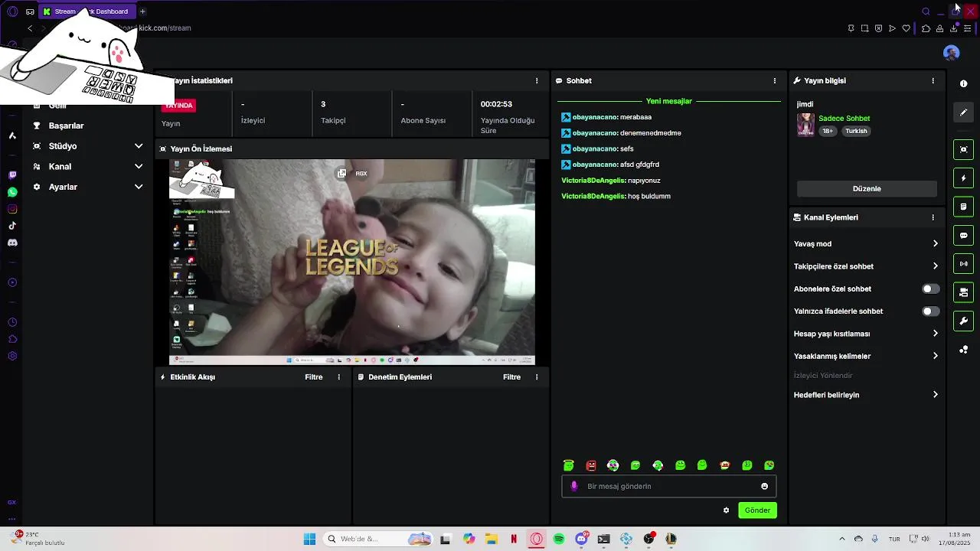Open Yayın İstatistikleri panel three-dot menu
980x551 pixels.
tap(537, 80)
